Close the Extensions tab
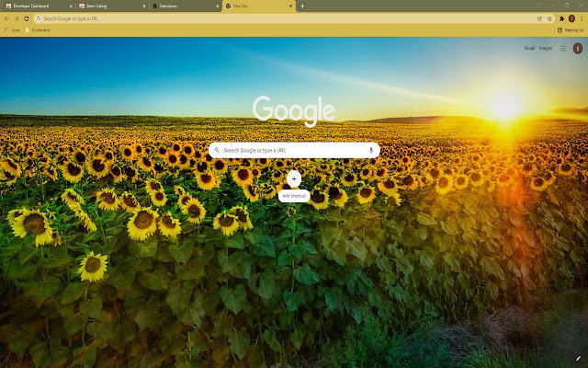Screen dimensions: 588x368 pos(218,6)
